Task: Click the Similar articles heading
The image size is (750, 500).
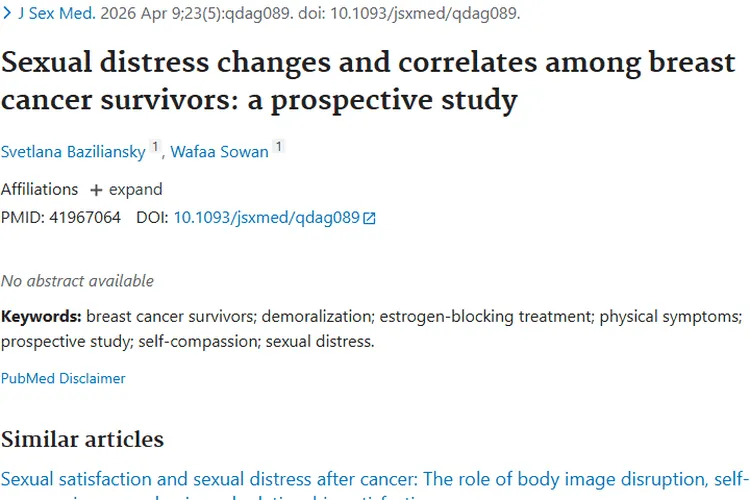Action: 82,439
